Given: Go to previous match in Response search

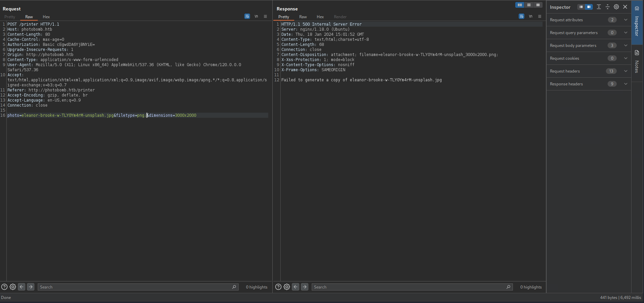Looking at the screenshot, I should tap(296, 287).
